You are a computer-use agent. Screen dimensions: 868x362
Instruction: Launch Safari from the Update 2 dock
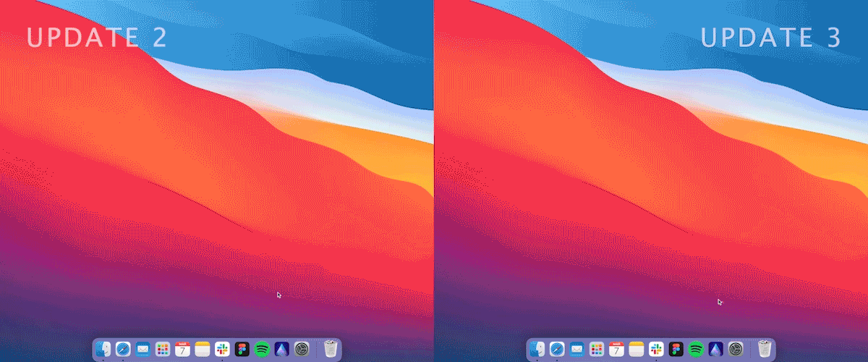coord(123,349)
